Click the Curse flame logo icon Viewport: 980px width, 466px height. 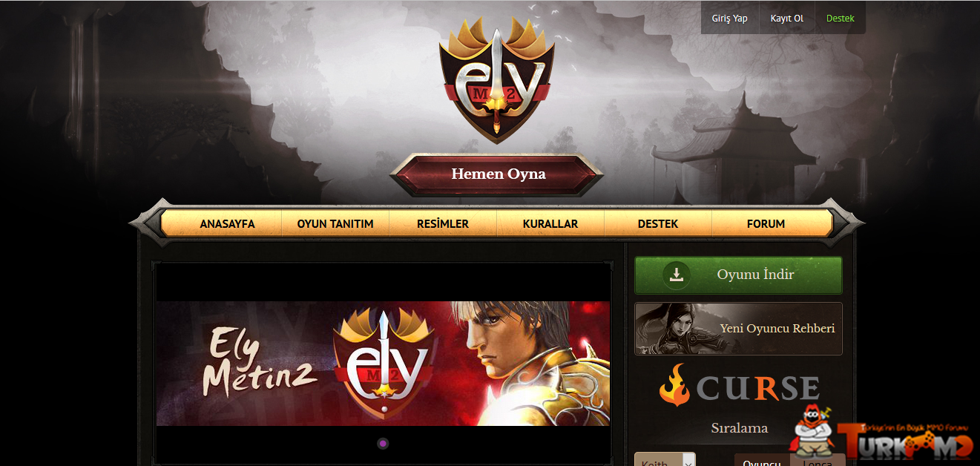pyautogui.click(x=674, y=385)
